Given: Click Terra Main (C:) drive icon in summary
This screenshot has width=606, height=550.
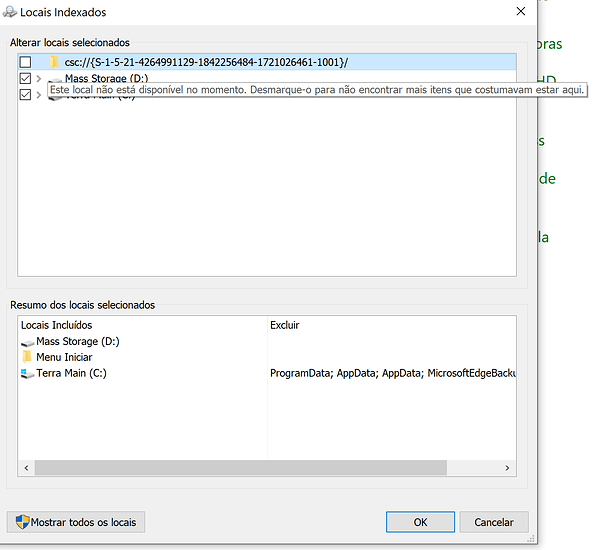Looking at the screenshot, I should tap(27, 373).
